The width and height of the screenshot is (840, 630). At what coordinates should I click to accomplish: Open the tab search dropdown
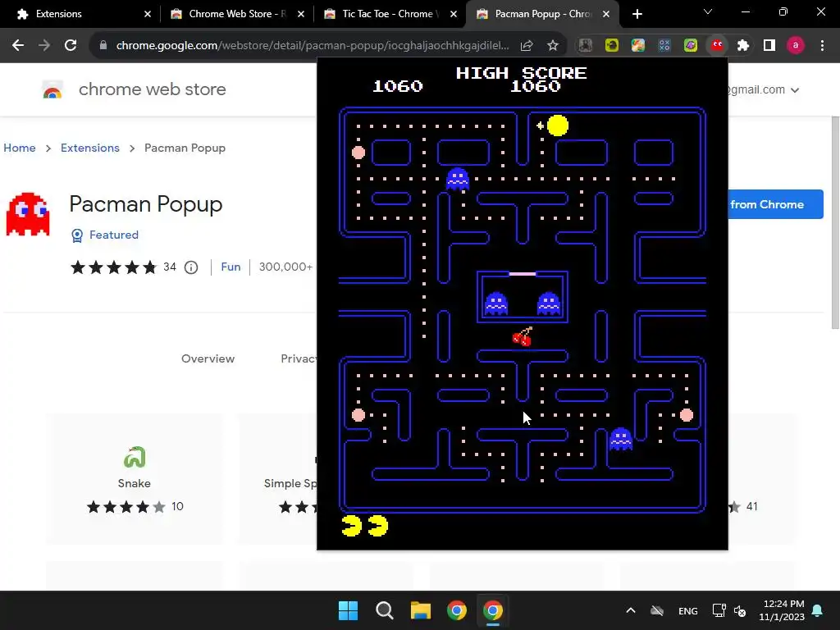click(x=708, y=11)
